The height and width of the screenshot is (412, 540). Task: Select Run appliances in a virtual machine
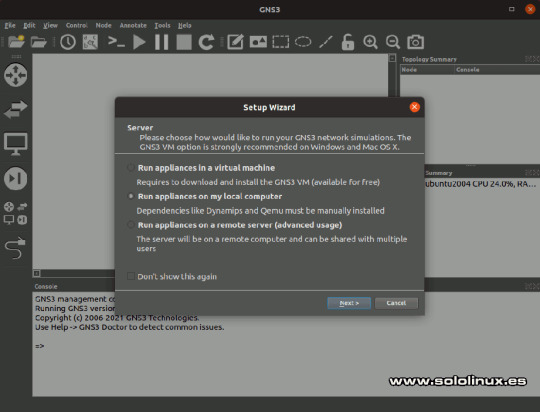pos(201,168)
